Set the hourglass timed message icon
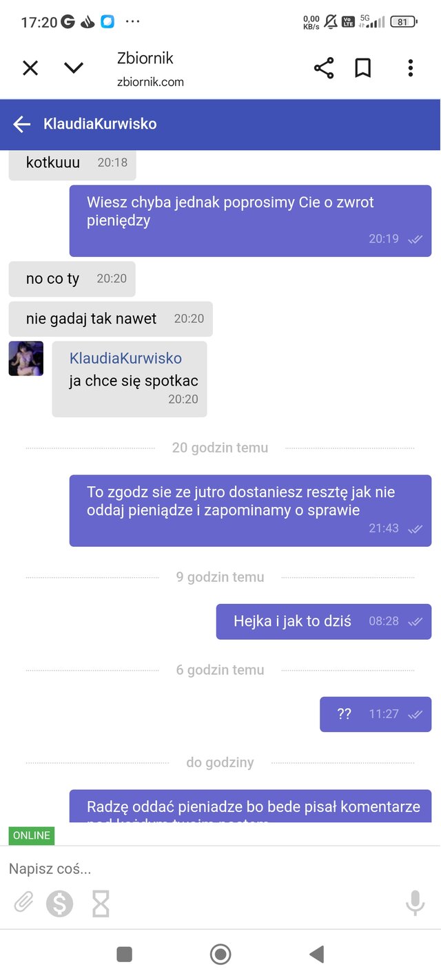The width and height of the screenshot is (441, 980). [101, 904]
